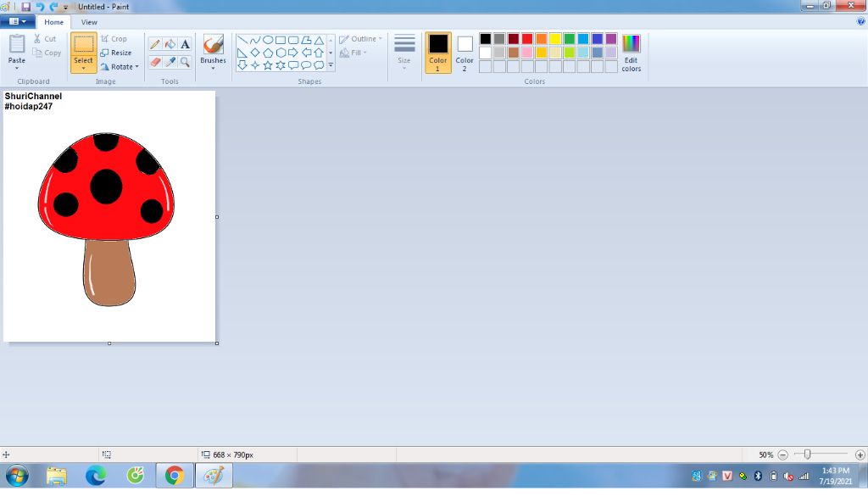The width and height of the screenshot is (868, 502).
Task: Activate Color 1 selector
Action: tap(438, 53)
